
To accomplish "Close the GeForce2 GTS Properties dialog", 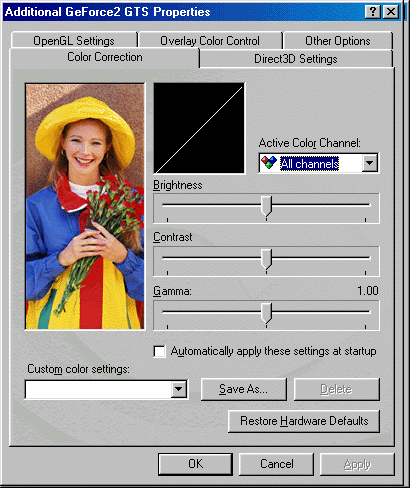I will 390,12.
